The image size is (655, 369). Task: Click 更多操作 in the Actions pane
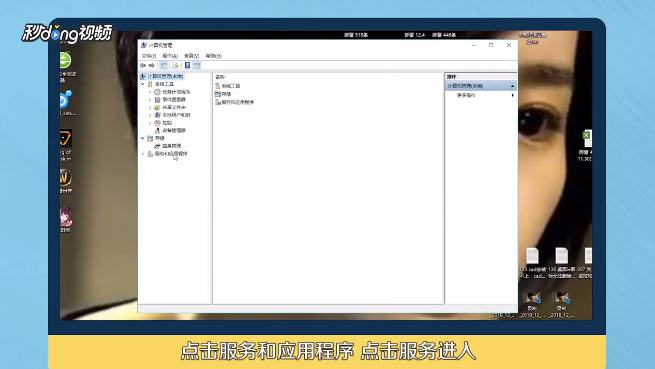point(466,95)
